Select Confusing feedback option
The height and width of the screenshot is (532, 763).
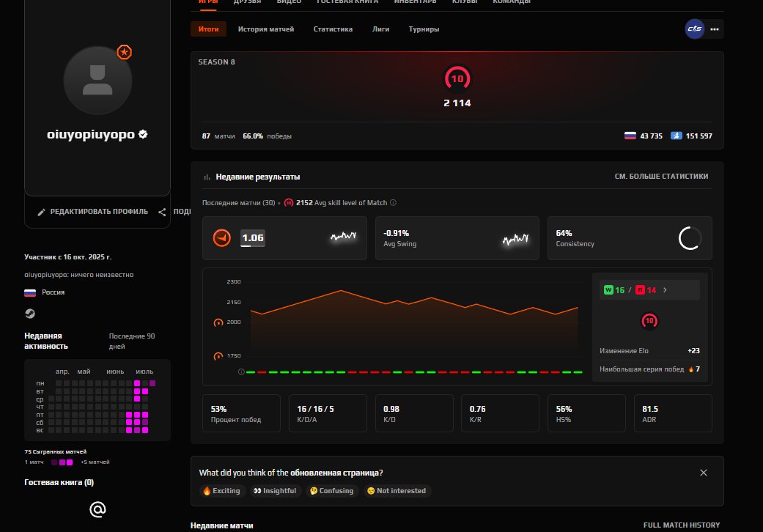coord(332,491)
